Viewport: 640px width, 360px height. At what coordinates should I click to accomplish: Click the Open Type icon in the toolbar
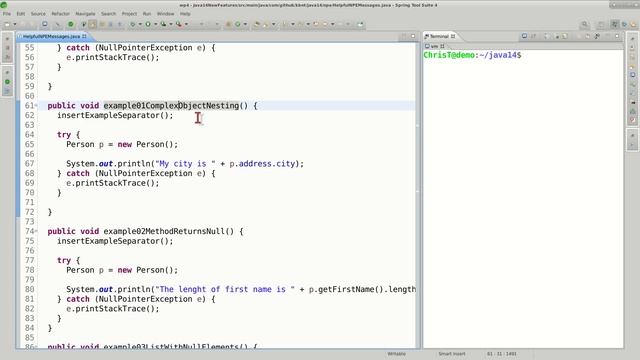(x=257, y=24)
